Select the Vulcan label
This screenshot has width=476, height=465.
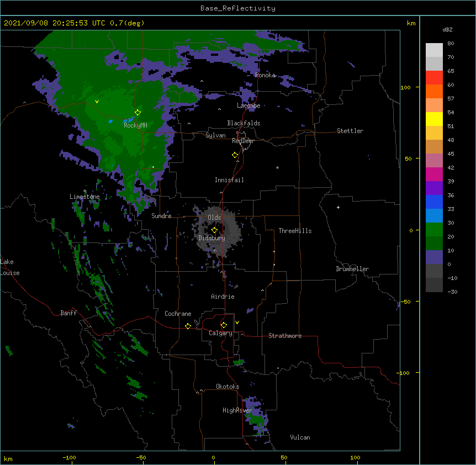click(300, 437)
